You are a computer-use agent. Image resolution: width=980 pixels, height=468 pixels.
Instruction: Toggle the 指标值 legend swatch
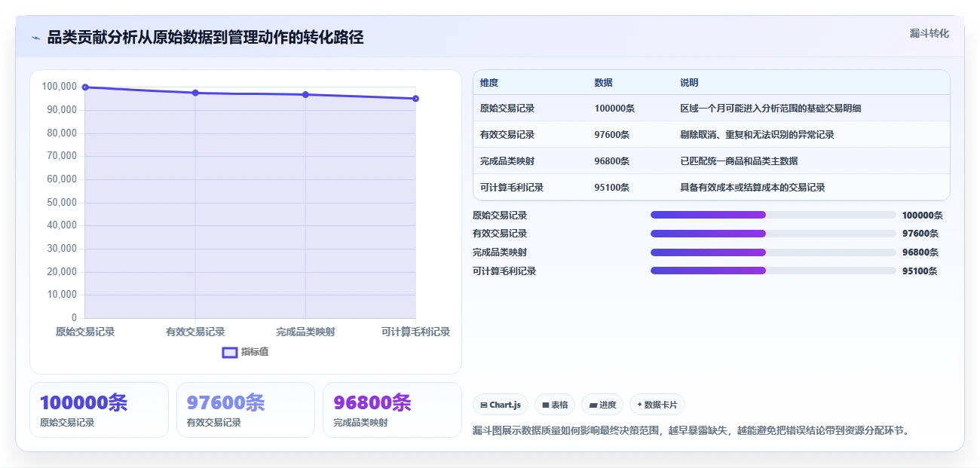pyautogui.click(x=230, y=352)
